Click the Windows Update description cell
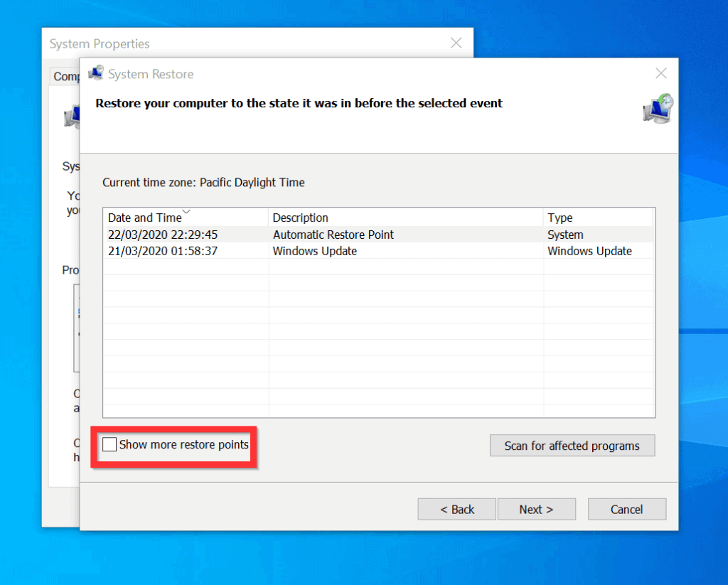The height and width of the screenshot is (585, 728). click(x=315, y=251)
